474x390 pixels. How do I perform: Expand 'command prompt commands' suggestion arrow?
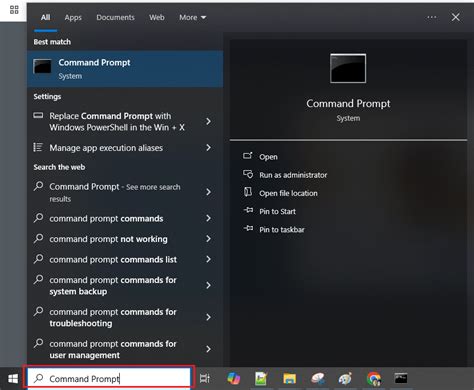click(x=209, y=218)
